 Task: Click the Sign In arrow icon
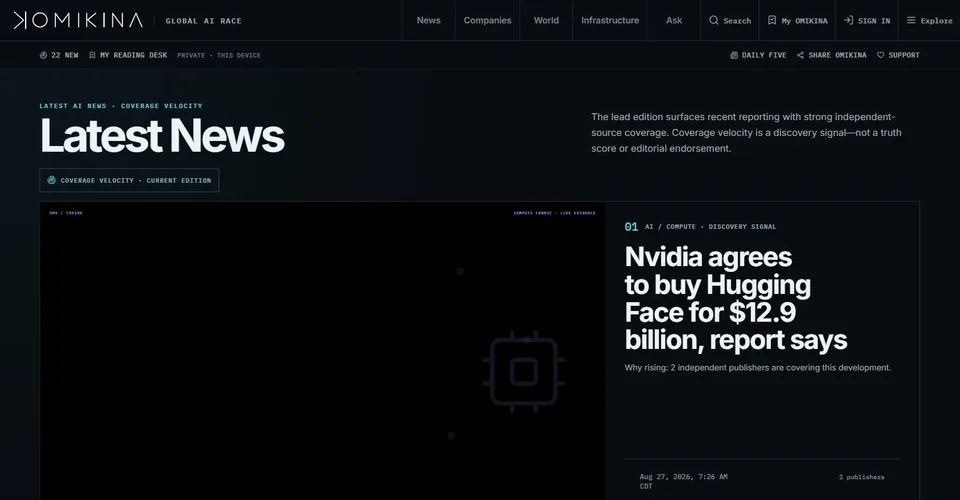[848, 20]
